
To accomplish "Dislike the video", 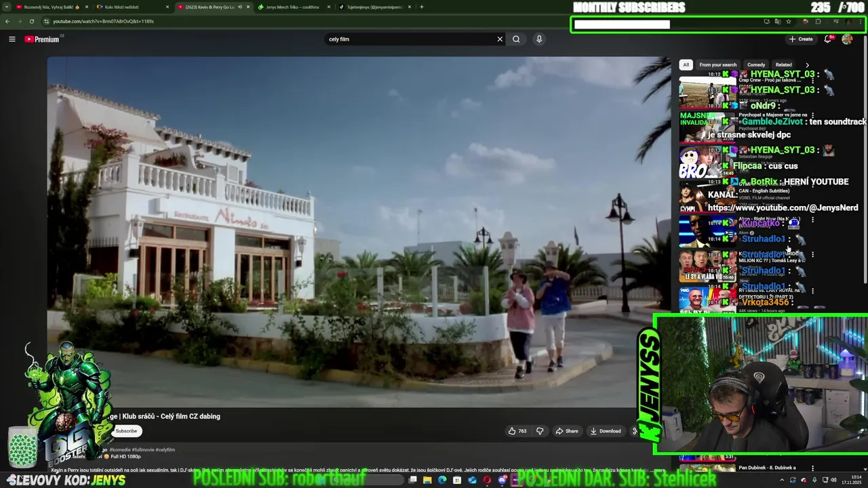I will pyautogui.click(x=540, y=431).
